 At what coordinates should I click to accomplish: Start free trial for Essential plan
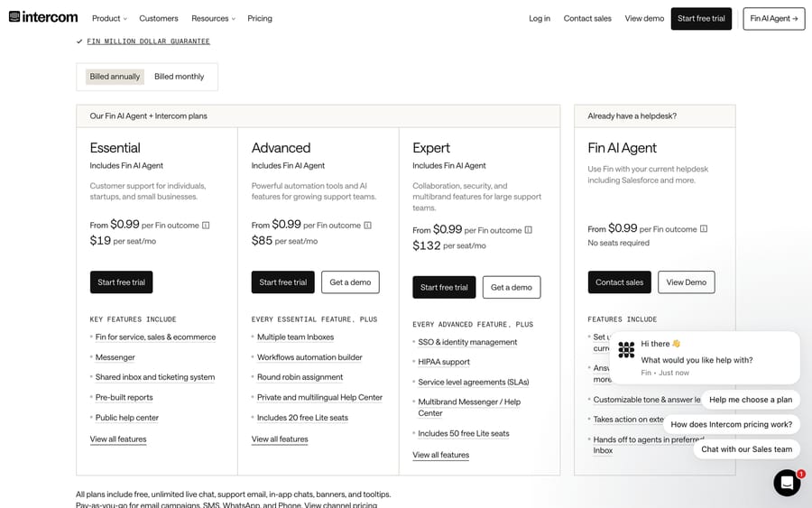[121, 282]
